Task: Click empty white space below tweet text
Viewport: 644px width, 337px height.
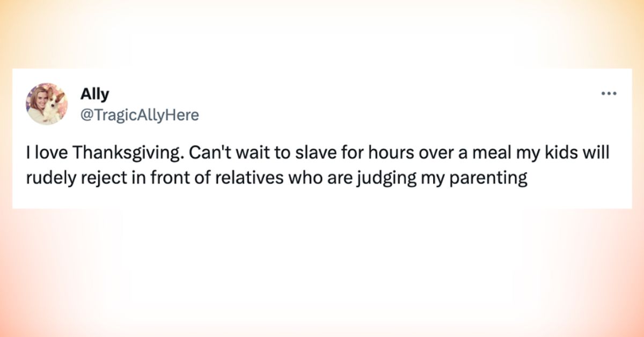Action: tap(322, 199)
